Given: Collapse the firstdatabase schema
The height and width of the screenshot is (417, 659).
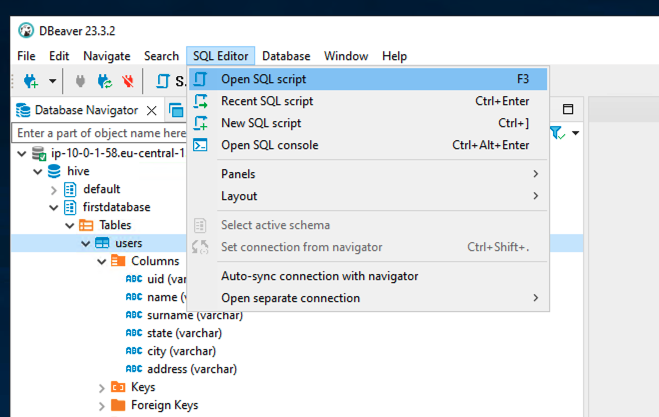Looking at the screenshot, I should pos(54,208).
